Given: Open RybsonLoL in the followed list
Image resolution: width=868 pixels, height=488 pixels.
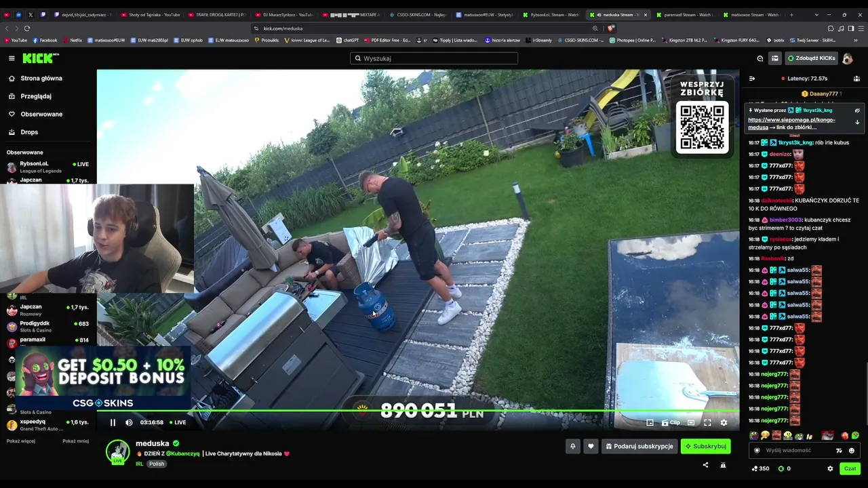Looking at the screenshot, I should tap(47, 167).
